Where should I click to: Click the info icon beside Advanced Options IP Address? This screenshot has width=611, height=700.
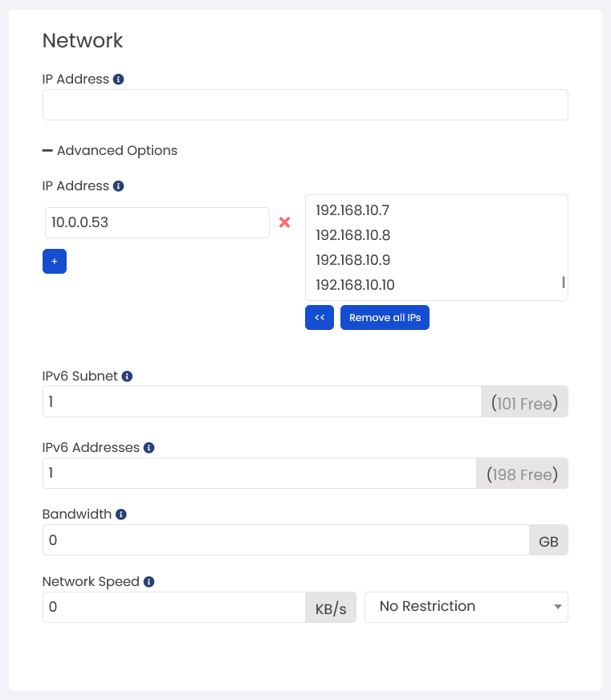click(x=118, y=185)
